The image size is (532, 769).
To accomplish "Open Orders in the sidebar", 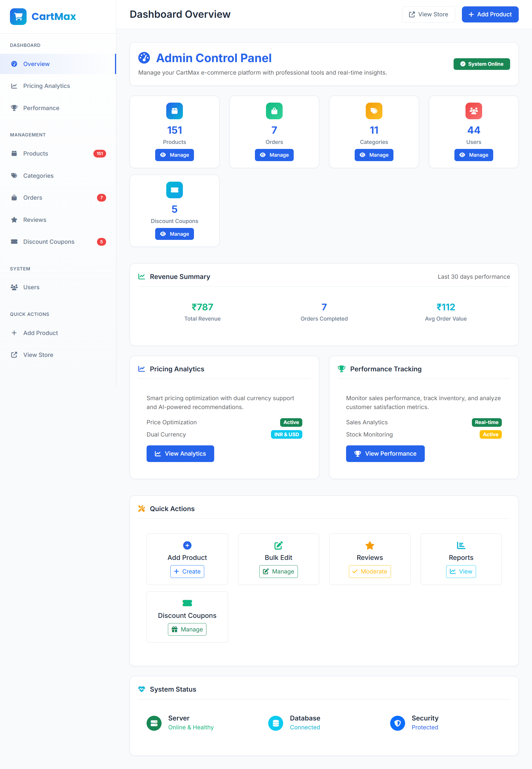I will pyautogui.click(x=58, y=198).
